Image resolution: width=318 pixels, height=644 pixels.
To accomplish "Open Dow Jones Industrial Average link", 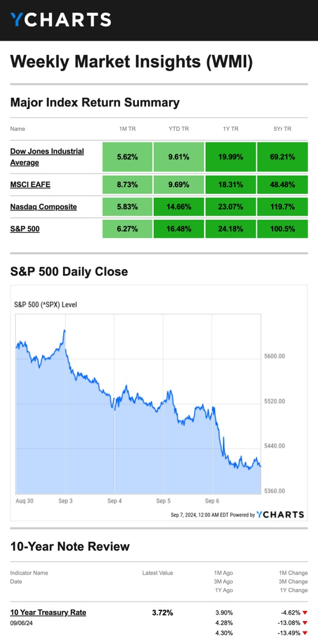I will tap(47, 157).
